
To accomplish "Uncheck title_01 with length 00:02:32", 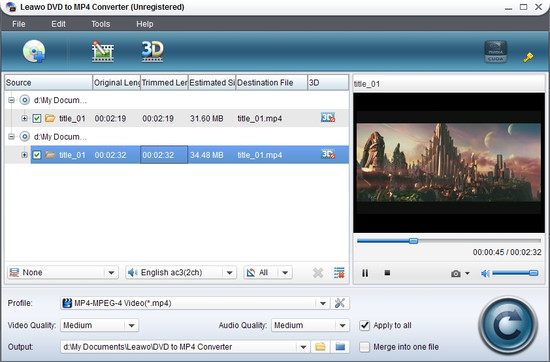I will (37, 155).
